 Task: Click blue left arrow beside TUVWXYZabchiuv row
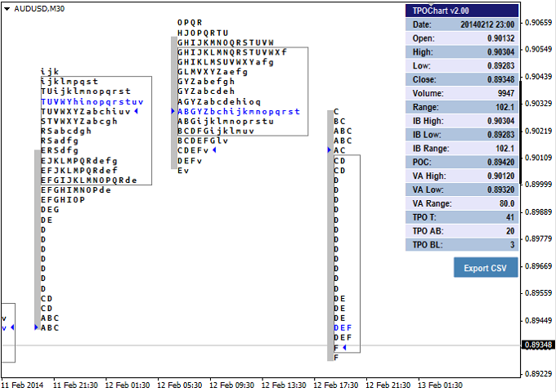pos(136,110)
